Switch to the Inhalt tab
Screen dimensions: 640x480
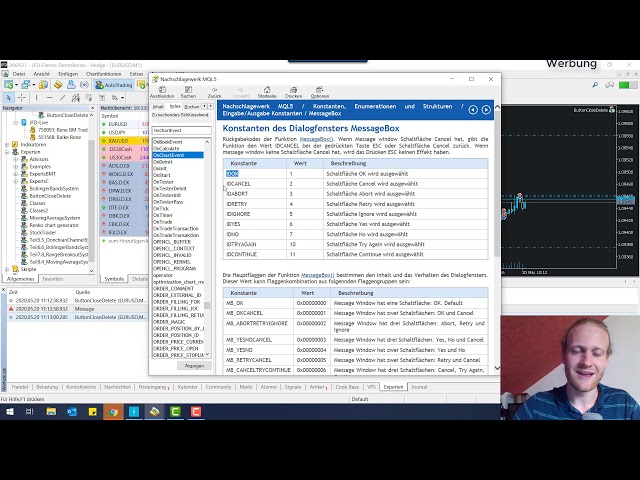click(x=158, y=106)
